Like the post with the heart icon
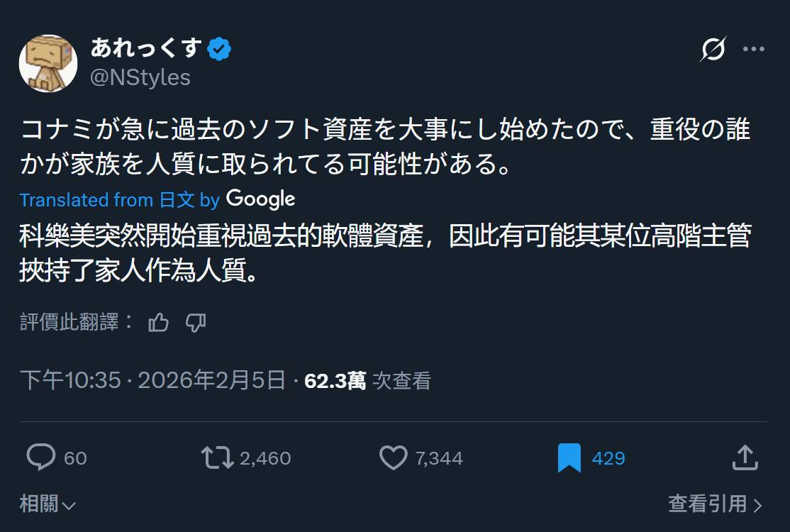This screenshot has width=790, height=532. [394, 458]
